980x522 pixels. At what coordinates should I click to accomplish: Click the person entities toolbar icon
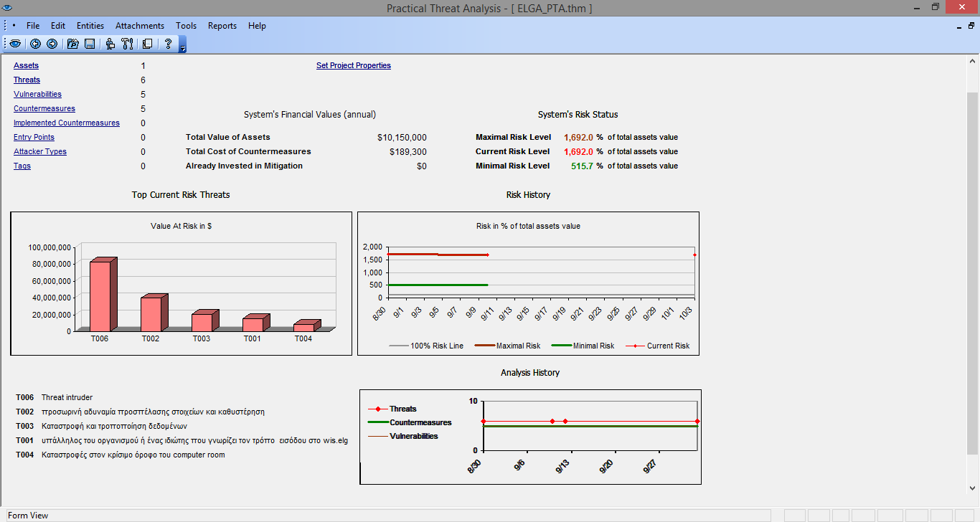[110, 44]
